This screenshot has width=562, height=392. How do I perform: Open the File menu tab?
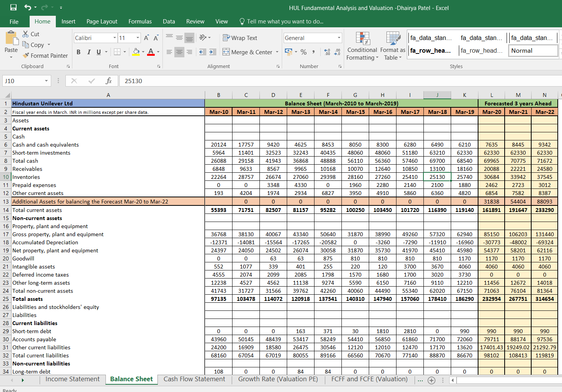(x=14, y=22)
